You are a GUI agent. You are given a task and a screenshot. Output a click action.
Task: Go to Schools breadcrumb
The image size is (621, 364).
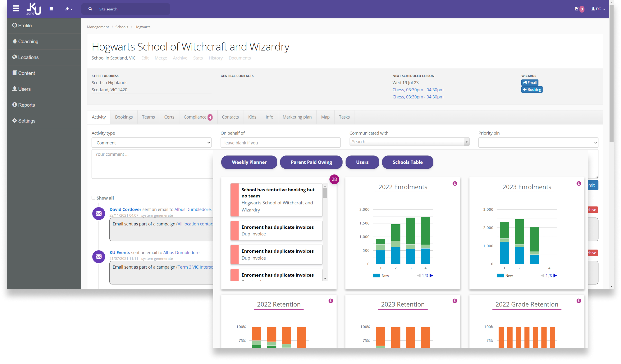pos(122,27)
